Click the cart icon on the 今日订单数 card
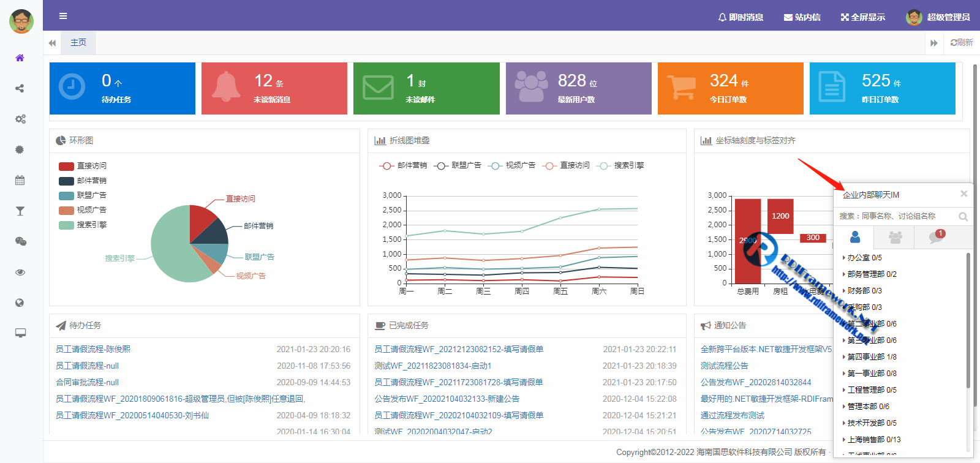The width and height of the screenshot is (980, 463). pos(681,87)
